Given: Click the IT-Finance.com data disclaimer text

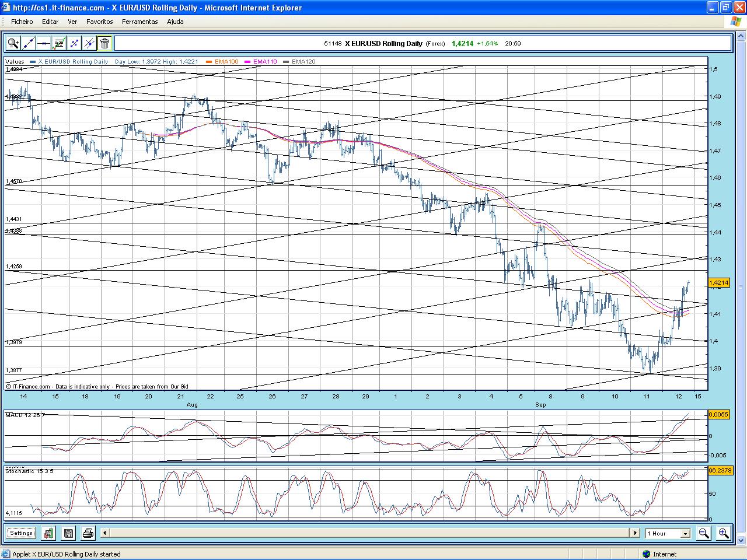Looking at the screenshot, I should coord(97,386).
